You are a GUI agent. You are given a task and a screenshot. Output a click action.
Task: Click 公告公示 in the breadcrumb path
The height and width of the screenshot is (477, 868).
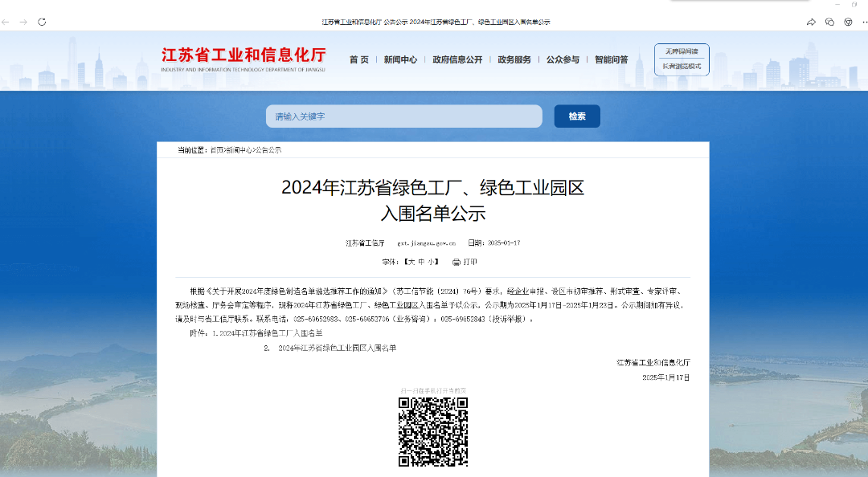(268, 150)
